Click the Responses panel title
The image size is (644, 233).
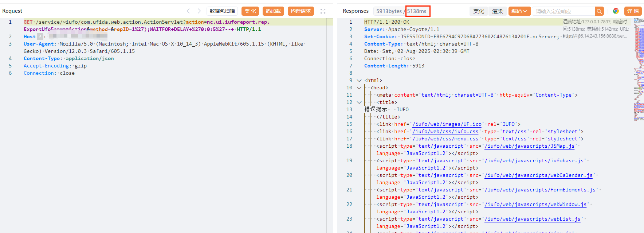356,11
